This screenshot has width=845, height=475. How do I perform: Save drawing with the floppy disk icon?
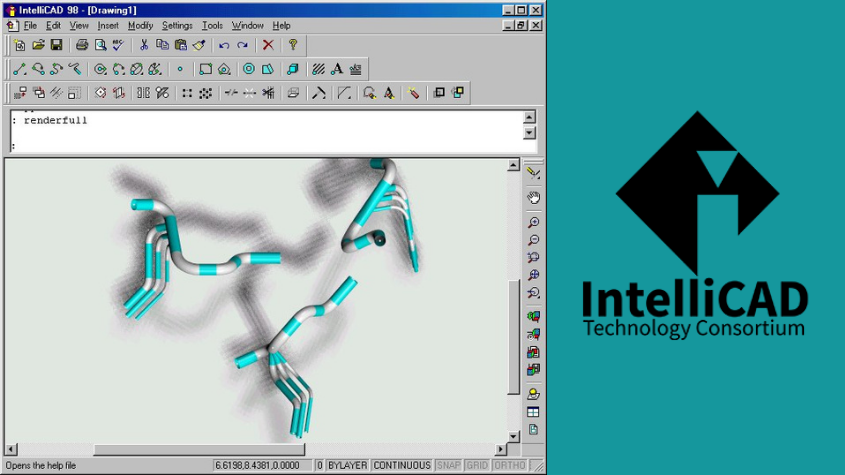[57, 45]
